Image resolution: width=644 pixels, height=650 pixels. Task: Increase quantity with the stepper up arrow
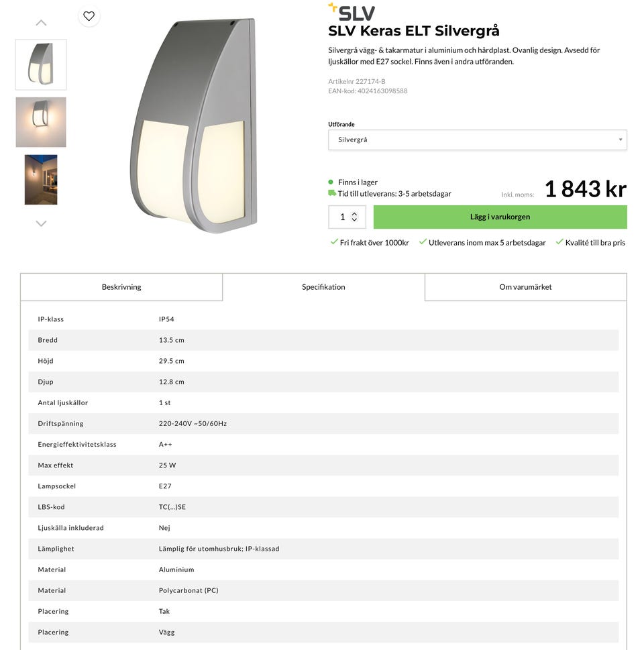pyautogui.click(x=354, y=213)
